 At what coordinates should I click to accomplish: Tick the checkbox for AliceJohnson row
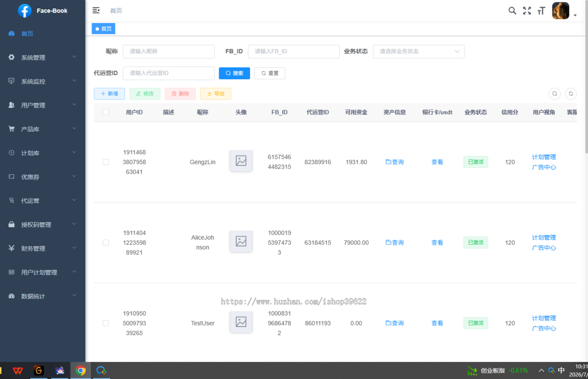pos(106,242)
